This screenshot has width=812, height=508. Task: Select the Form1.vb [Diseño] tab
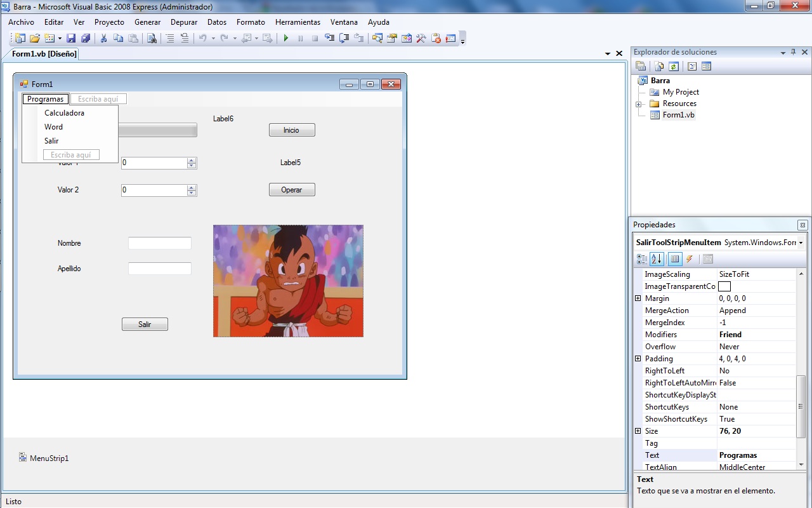click(44, 54)
